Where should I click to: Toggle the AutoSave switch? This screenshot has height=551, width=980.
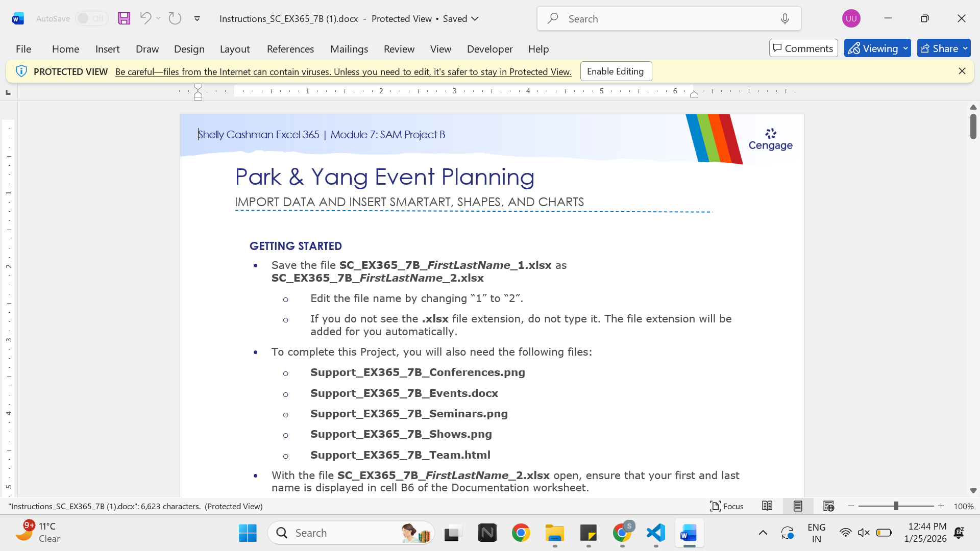click(x=92, y=18)
